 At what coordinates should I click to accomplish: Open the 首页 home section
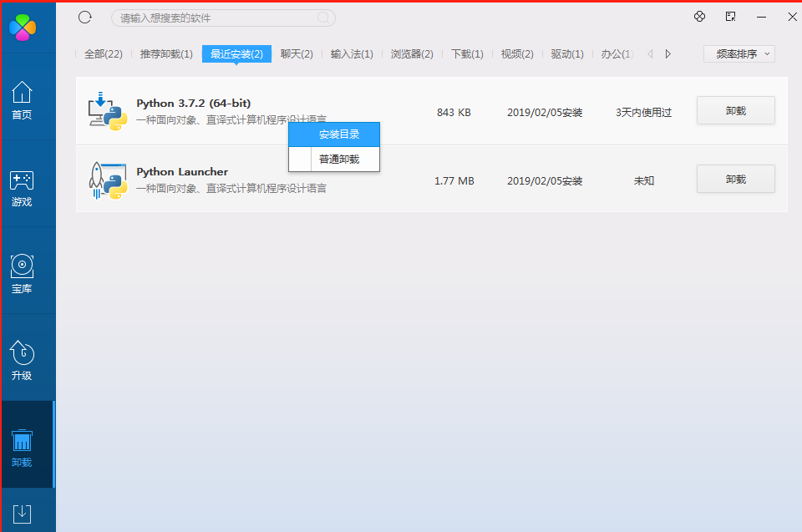[22, 101]
